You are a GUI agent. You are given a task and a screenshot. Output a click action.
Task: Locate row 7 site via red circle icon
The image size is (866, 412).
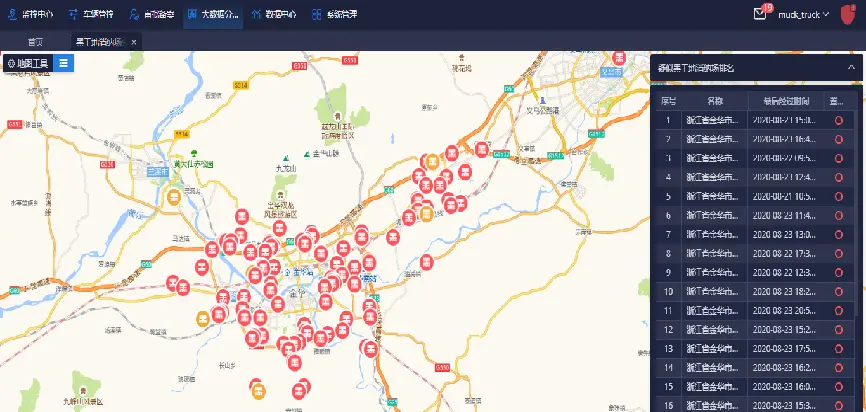pos(838,235)
